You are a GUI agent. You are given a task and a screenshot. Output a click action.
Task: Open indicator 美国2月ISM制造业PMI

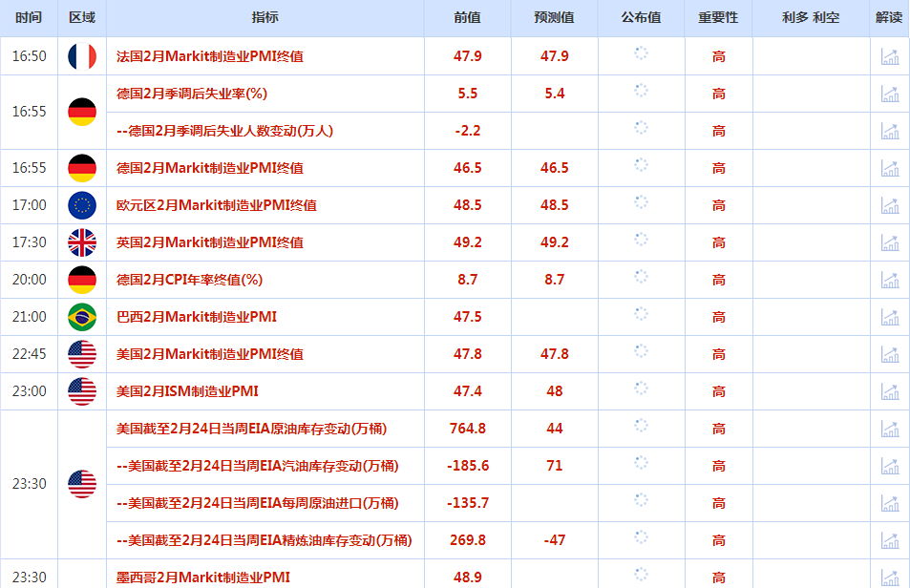click(187, 391)
